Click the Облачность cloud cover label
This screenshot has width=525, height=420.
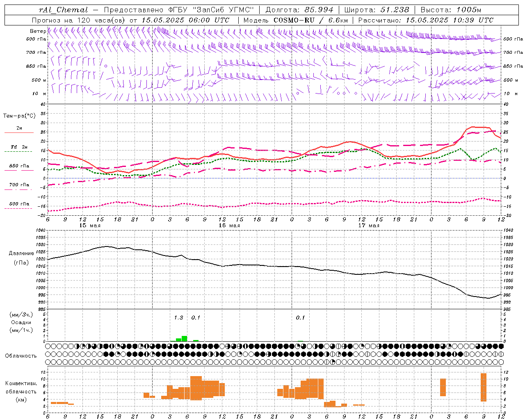click(x=21, y=356)
